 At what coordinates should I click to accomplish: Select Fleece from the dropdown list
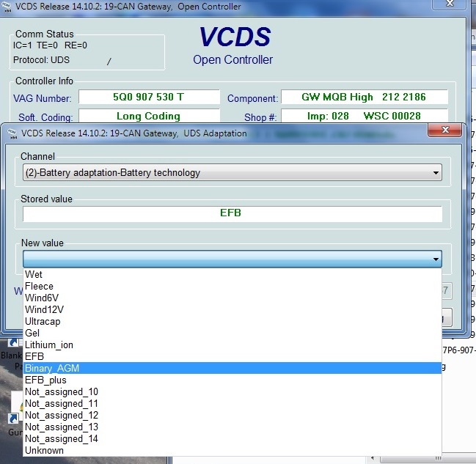coord(232,286)
